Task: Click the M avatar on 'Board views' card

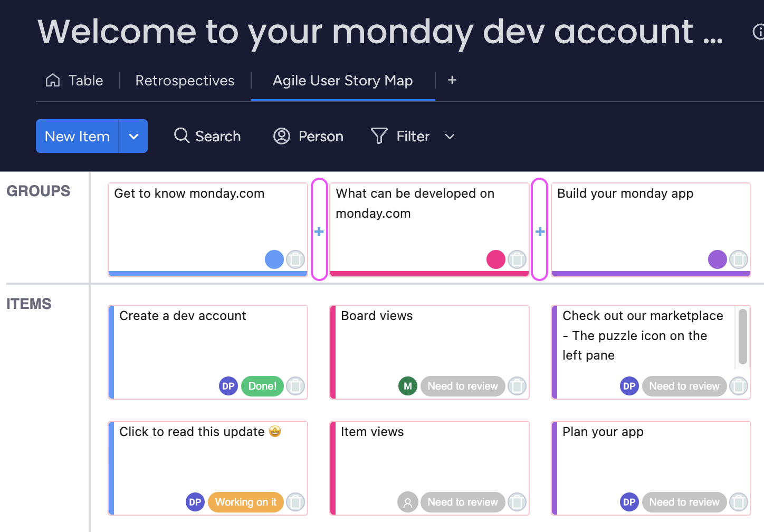Action: click(x=408, y=386)
